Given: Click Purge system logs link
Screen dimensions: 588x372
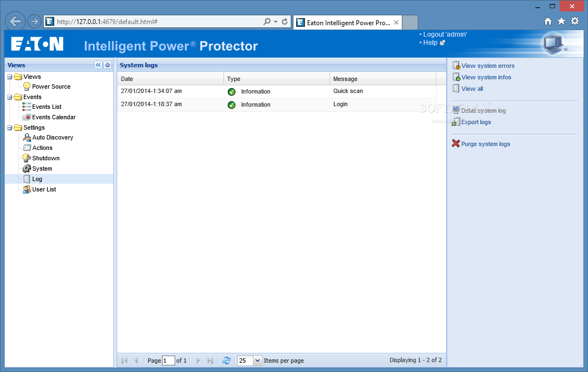Looking at the screenshot, I should point(486,144).
